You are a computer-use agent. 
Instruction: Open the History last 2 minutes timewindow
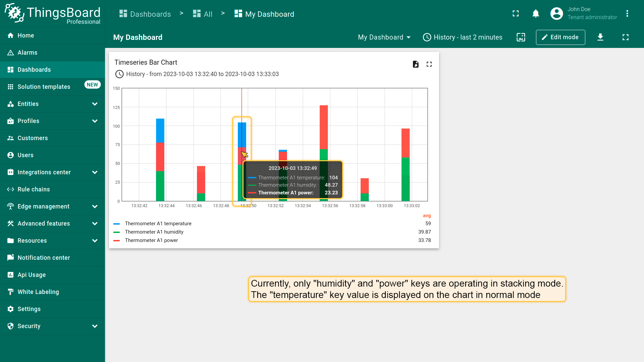[x=463, y=37]
